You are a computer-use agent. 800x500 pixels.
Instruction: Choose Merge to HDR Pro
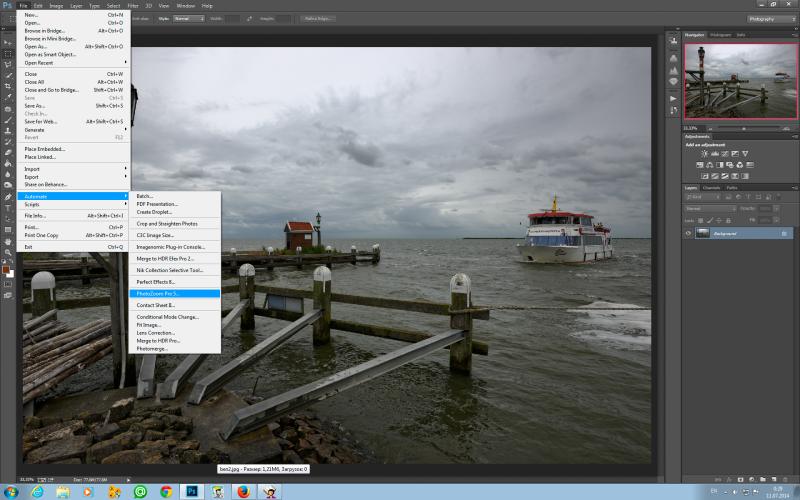click(174, 340)
